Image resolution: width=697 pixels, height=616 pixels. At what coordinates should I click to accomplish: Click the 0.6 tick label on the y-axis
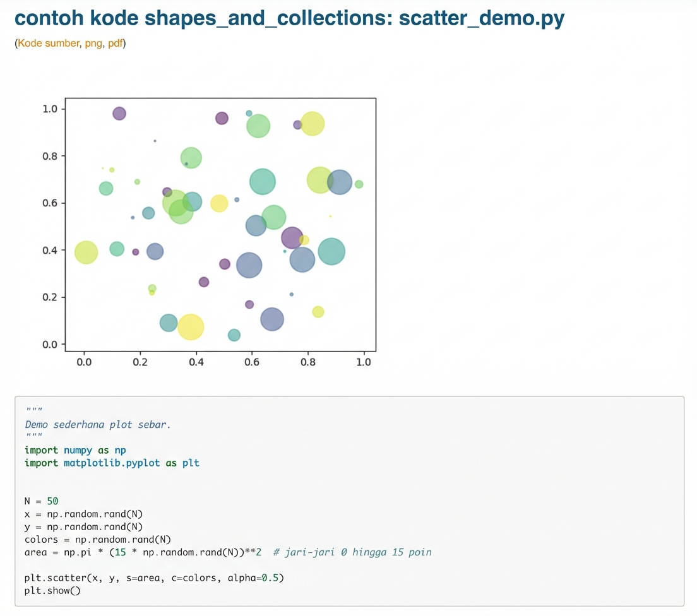pos(50,203)
